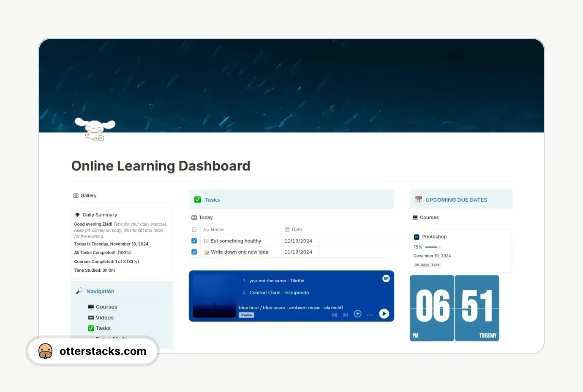Screen dimensions: 583x392
Task: Skip to next track in Spotify player
Action: point(346,315)
